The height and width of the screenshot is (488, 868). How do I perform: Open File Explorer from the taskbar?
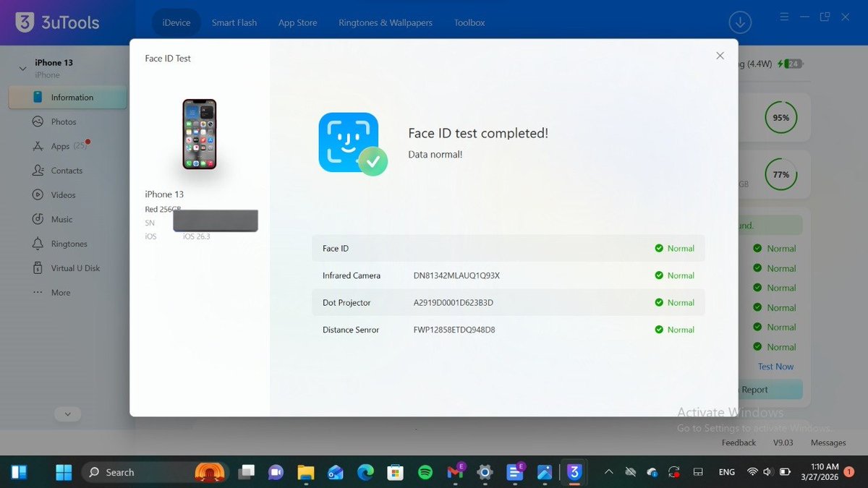pyautogui.click(x=306, y=472)
